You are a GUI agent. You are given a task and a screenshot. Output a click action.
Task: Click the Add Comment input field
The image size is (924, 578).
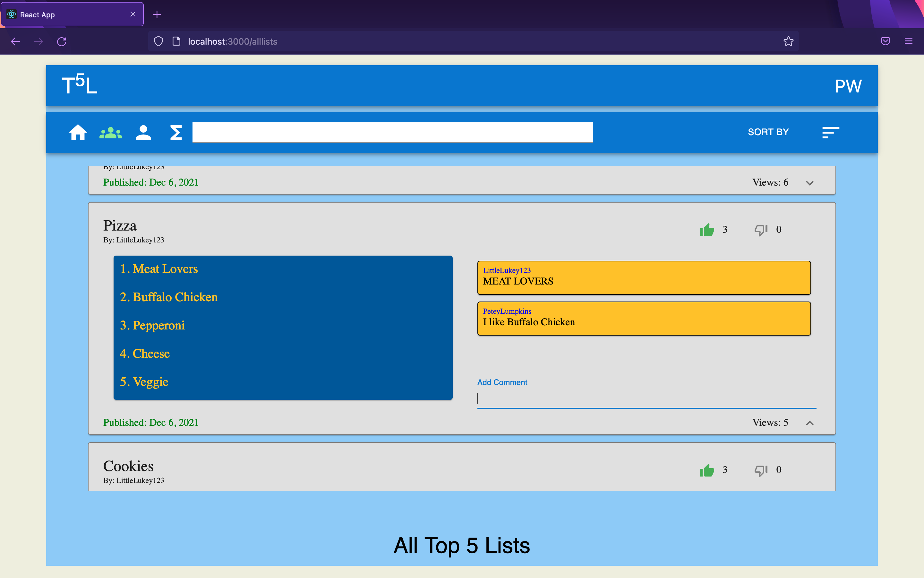[x=646, y=399]
